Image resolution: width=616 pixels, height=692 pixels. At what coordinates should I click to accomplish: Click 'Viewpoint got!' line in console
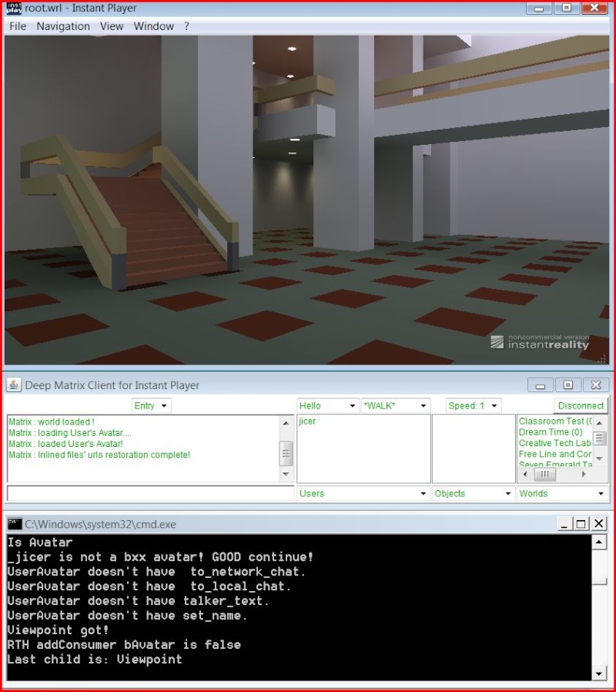[x=59, y=630]
